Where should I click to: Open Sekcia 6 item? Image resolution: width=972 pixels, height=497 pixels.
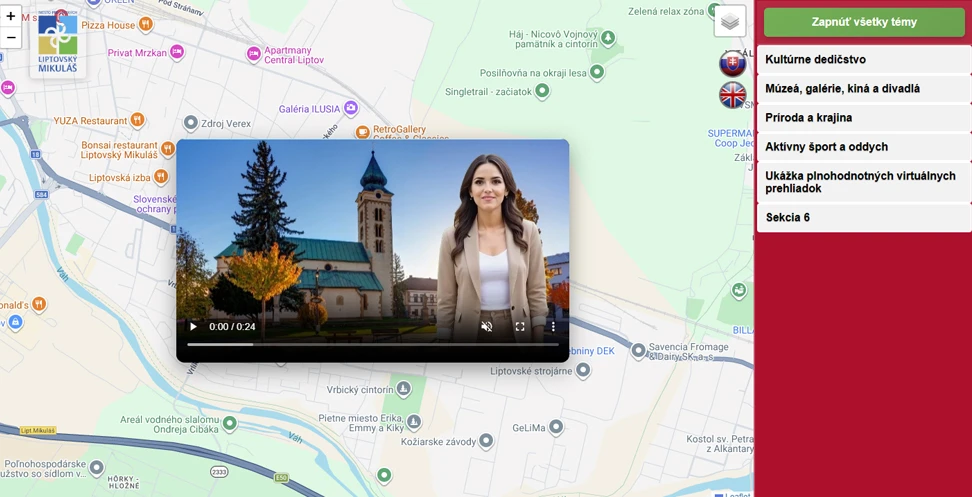click(x=864, y=218)
